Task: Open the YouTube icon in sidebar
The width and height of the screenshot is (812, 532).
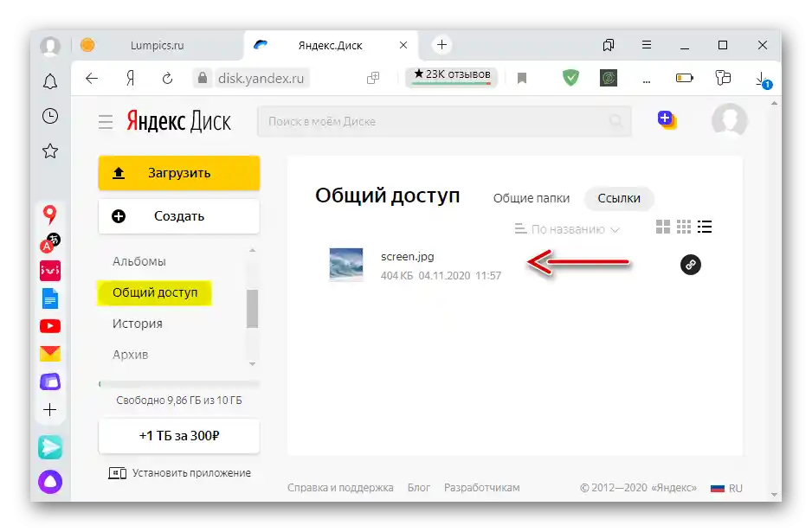Action: [50, 326]
